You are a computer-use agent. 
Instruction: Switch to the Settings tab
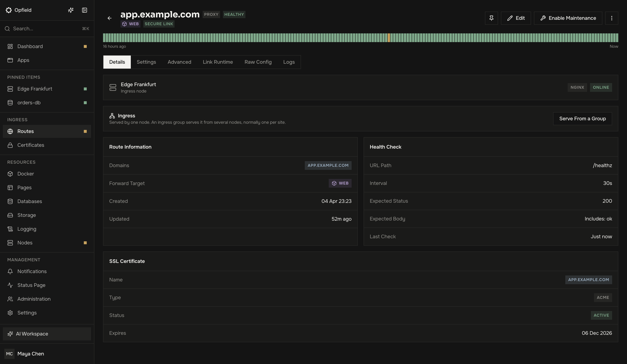tap(146, 62)
